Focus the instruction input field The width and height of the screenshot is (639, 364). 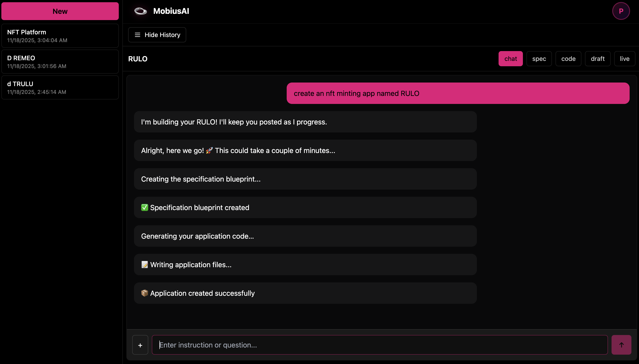pos(380,345)
